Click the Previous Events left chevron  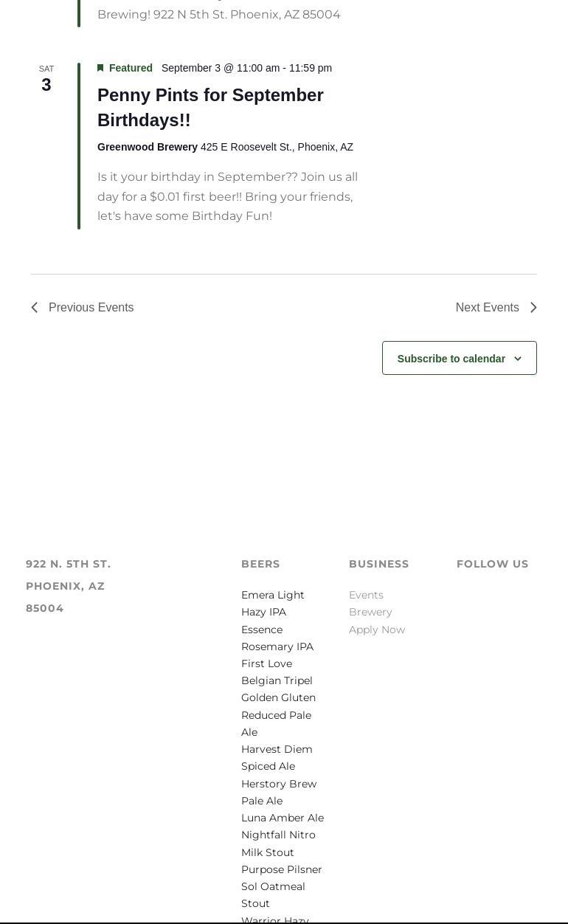pos(35,308)
